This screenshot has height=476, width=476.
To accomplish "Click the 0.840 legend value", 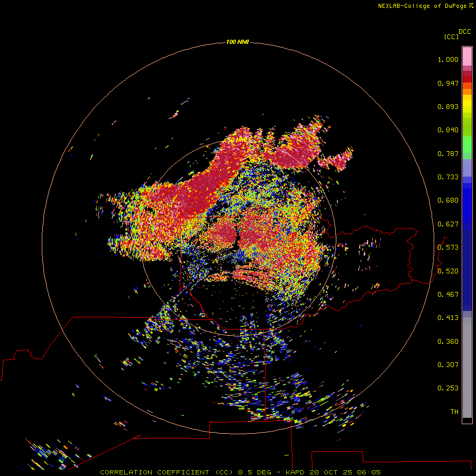I will (x=448, y=130).
